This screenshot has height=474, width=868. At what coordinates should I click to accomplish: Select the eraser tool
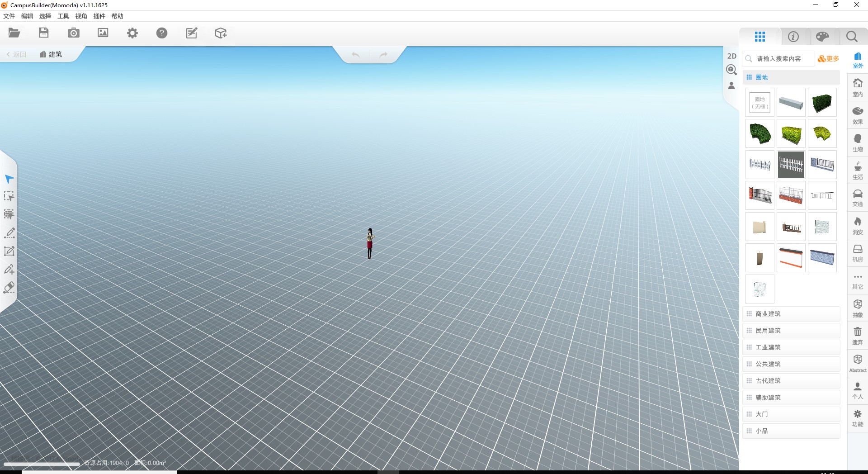point(9,288)
